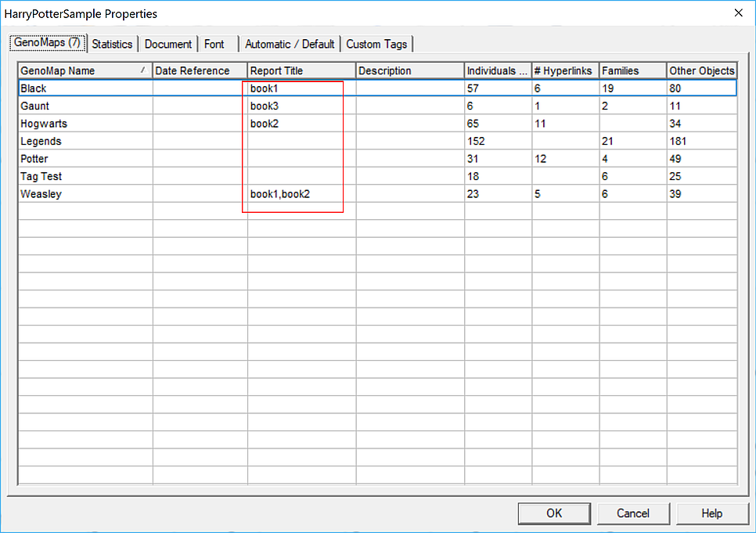Click the Date Reference column header
This screenshot has width=756, height=533.
click(200, 70)
